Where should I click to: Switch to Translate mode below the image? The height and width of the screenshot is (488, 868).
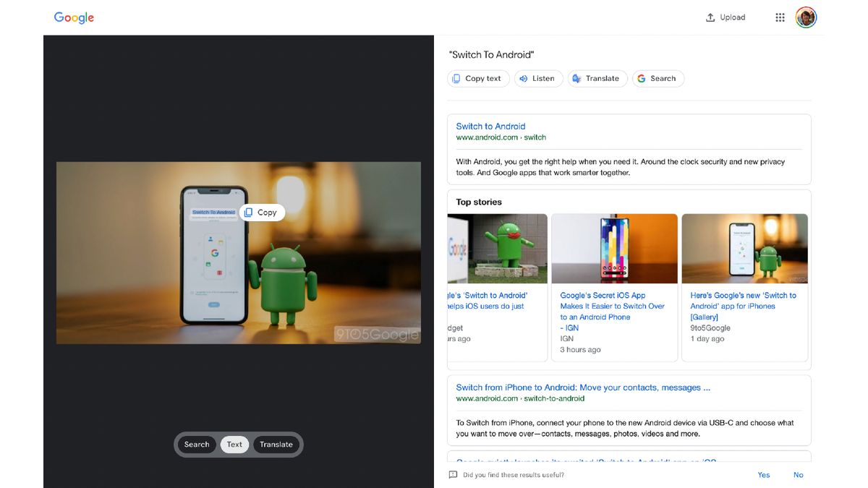click(x=276, y=445)
